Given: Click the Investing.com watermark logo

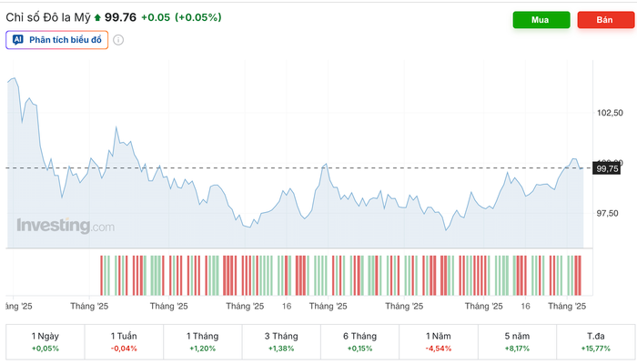Looking at the screenshot, I should pyautogui.click(x=66, y=226).
